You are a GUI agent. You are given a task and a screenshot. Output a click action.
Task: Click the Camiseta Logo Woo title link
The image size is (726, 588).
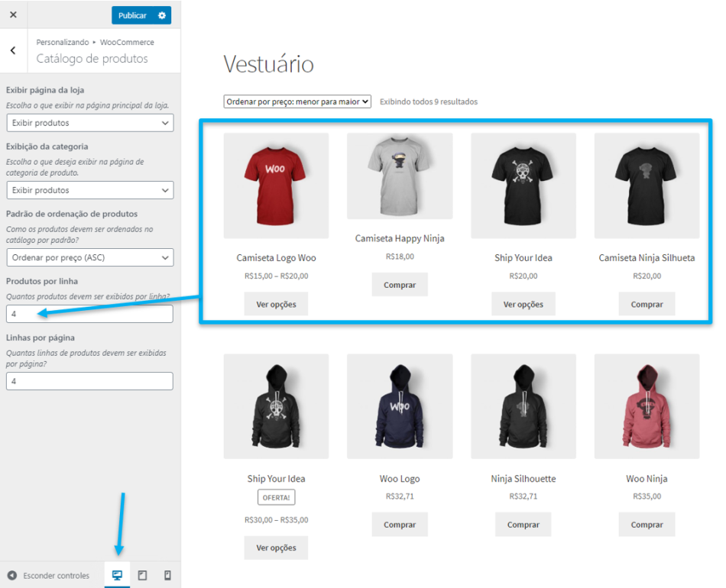(x=276, y=258)
